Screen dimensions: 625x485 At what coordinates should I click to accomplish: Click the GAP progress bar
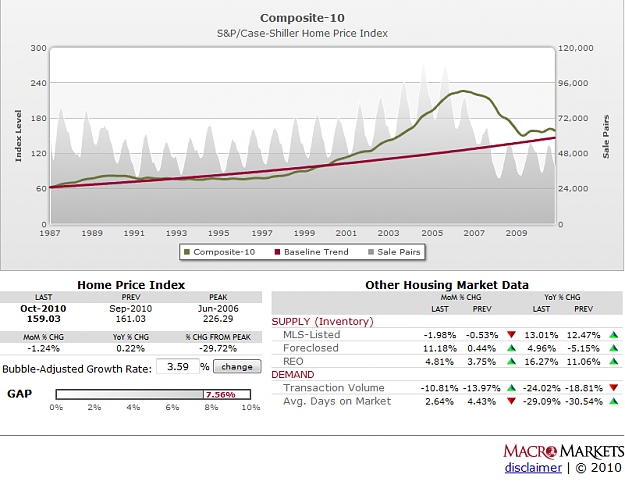click(153, 395)
